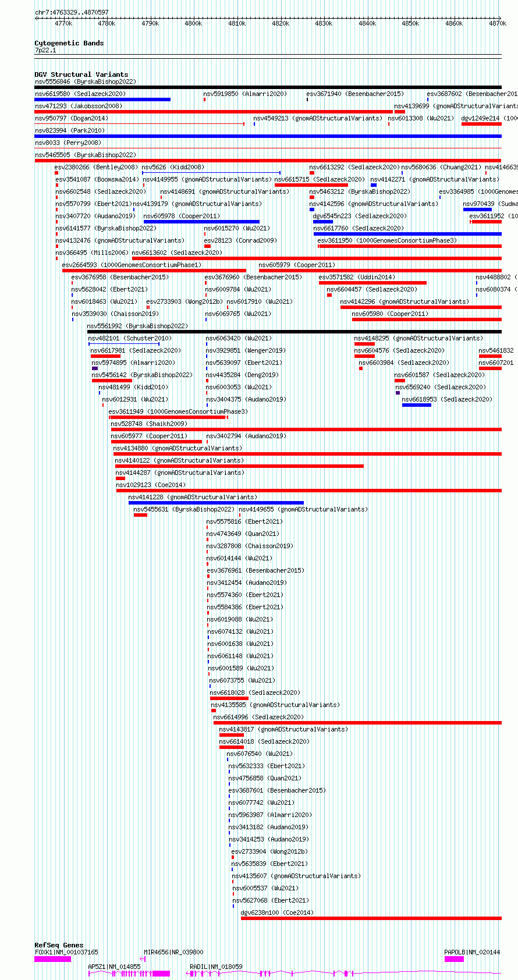Viewport: 518px width, 980px height.
Task: Click nsv4143817 (gnomADStructuralVariants) label
Action: tap(283, 729)
